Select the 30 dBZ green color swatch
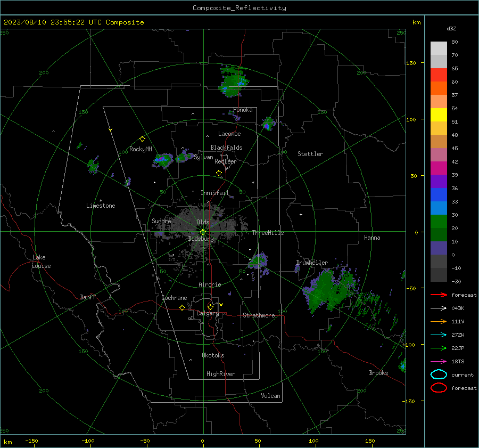 (x=439, y=222)
